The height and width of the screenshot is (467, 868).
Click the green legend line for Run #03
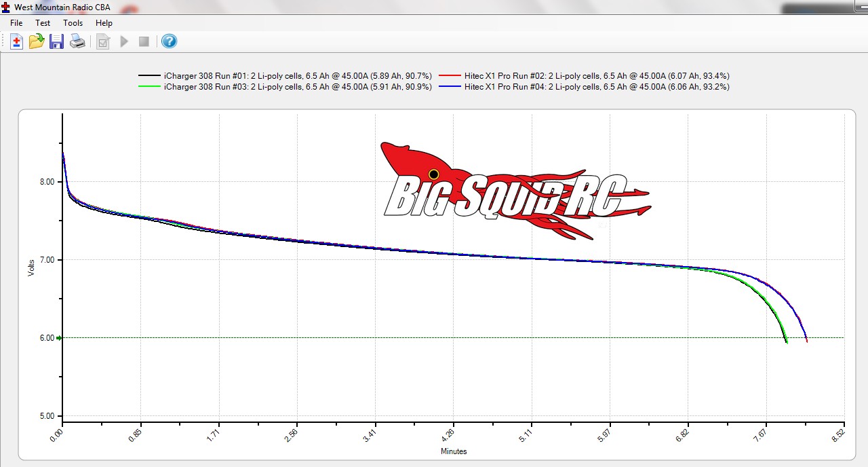tap(149, 86)
